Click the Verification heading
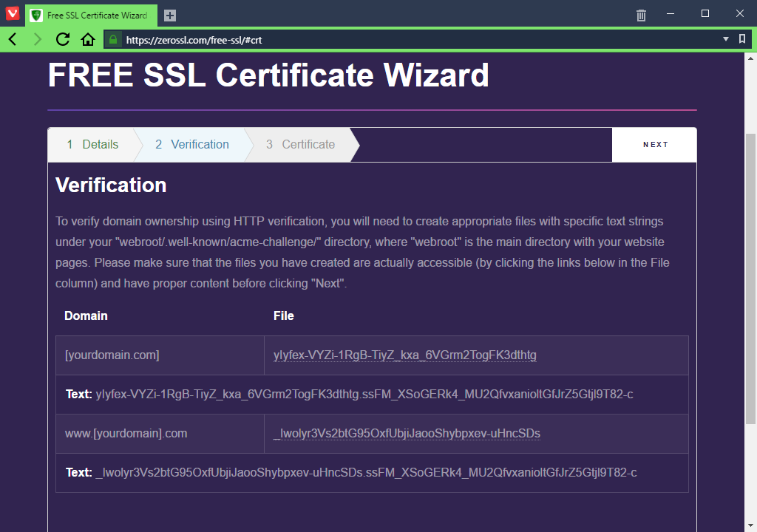Viewport: 757px width, 532px height. click(111, 185)
